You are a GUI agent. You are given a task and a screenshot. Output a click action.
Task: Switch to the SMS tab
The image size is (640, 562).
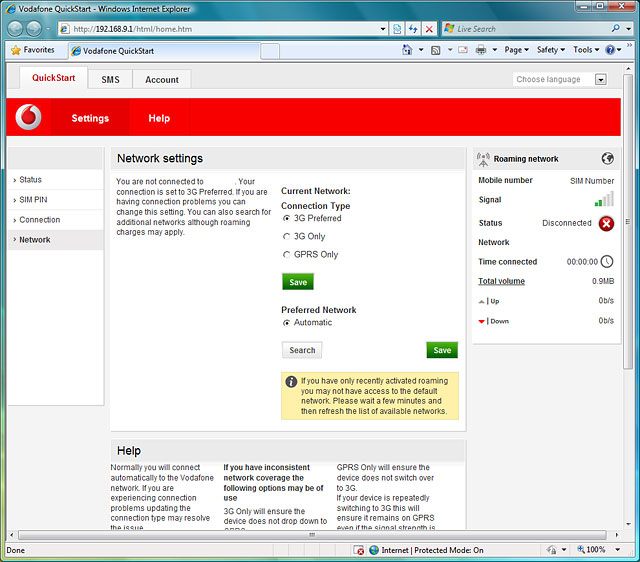[x=110, y=79]
